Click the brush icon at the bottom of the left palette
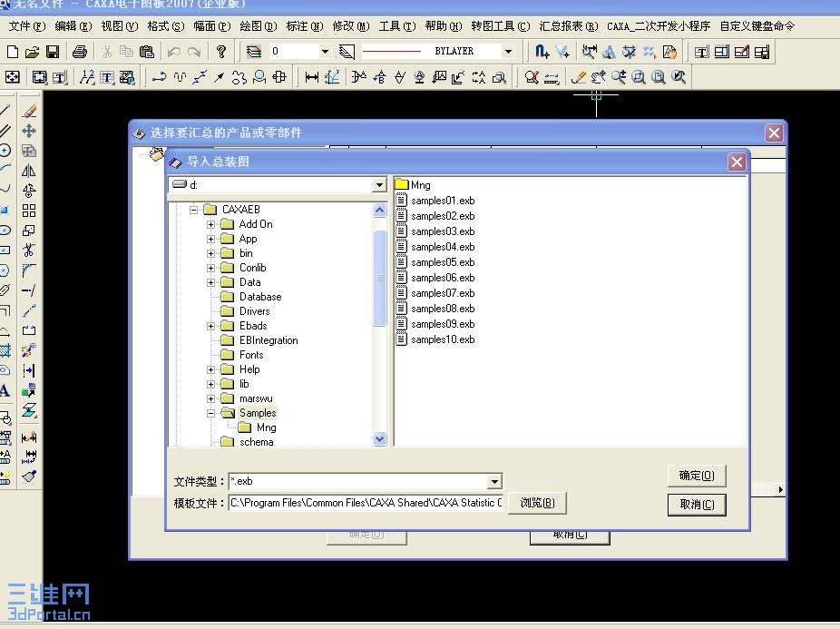This screenshot has width=840, height=629. [x=29, y=476]
